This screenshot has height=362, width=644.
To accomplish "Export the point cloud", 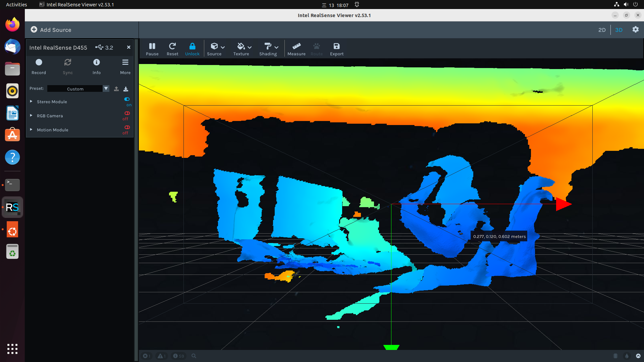I will pyautogui.click(x=336, y=49).
